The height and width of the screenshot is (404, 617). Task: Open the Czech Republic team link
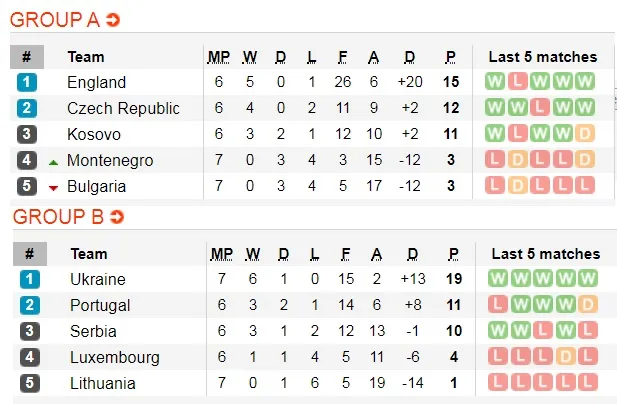pyautogui.click(x=123, y=108)
